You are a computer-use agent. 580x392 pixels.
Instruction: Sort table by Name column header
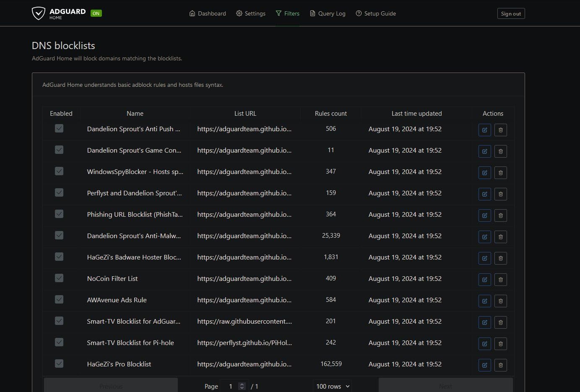pyautogui.click(x=135, y=114)
